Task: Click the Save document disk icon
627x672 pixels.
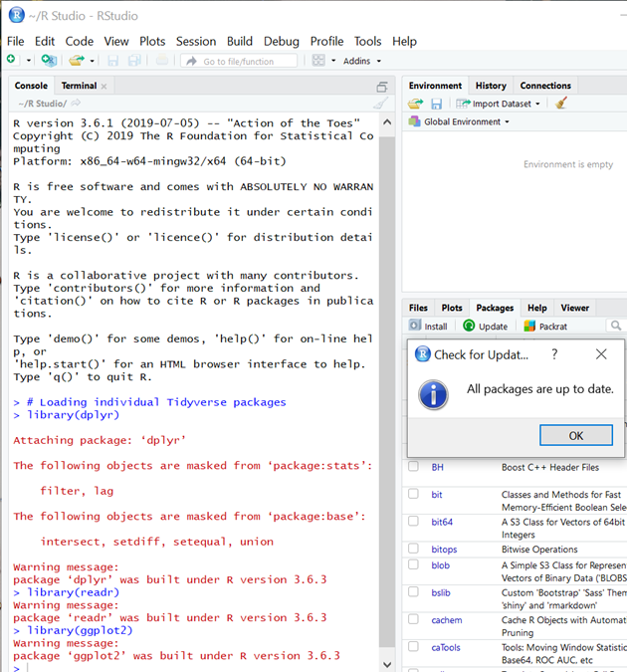Action: (x=113, y=61)
